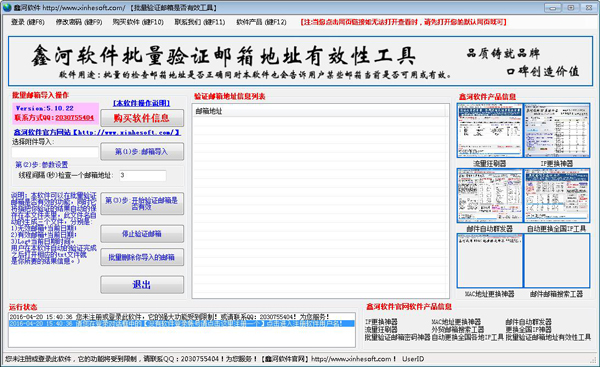This screenshot has height=367, width=600.
Task: Click MAC地址更换神器 in the bottom product list
Action: tap(456, 322)
